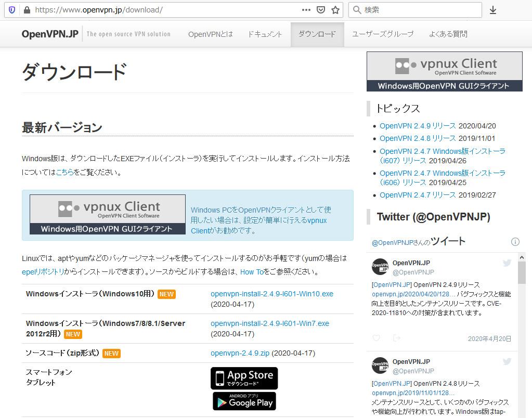Open OpenVPN 2.4.8 リリース topic

[x=418, y=138]
